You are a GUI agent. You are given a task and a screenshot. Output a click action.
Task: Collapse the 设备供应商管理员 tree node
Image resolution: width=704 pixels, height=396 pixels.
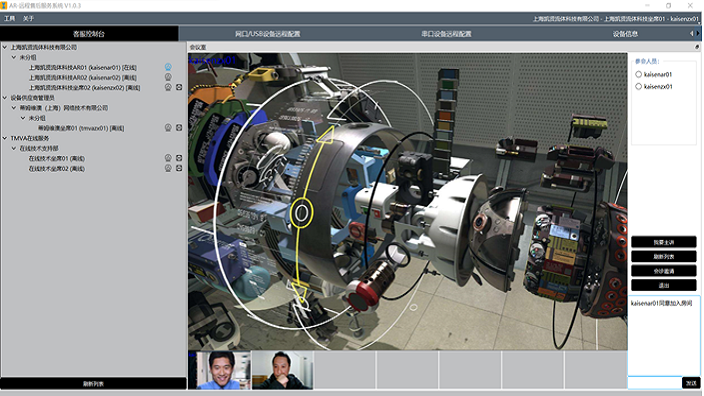[5, 97]
